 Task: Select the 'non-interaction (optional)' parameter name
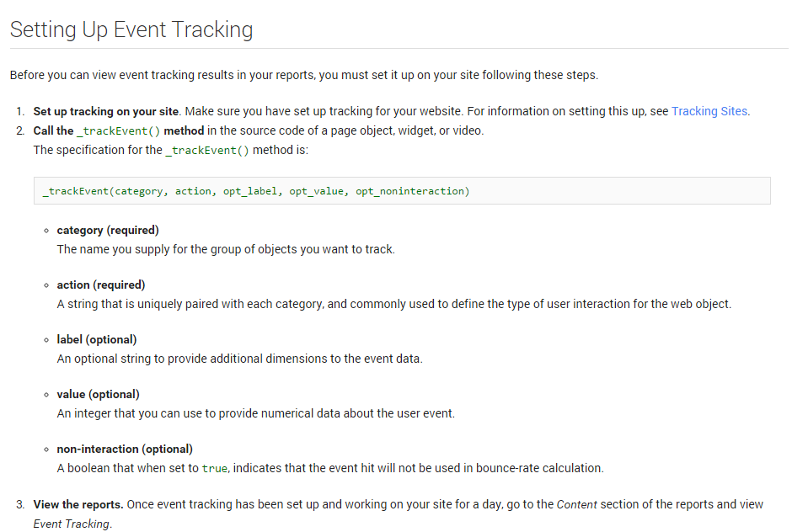(x=125, y=449)
